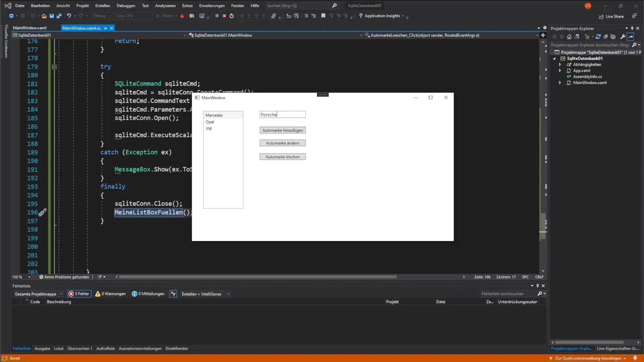Switch to the MainWindow.xaml editor tab
The image size is (644, 362).
[30, 28]
